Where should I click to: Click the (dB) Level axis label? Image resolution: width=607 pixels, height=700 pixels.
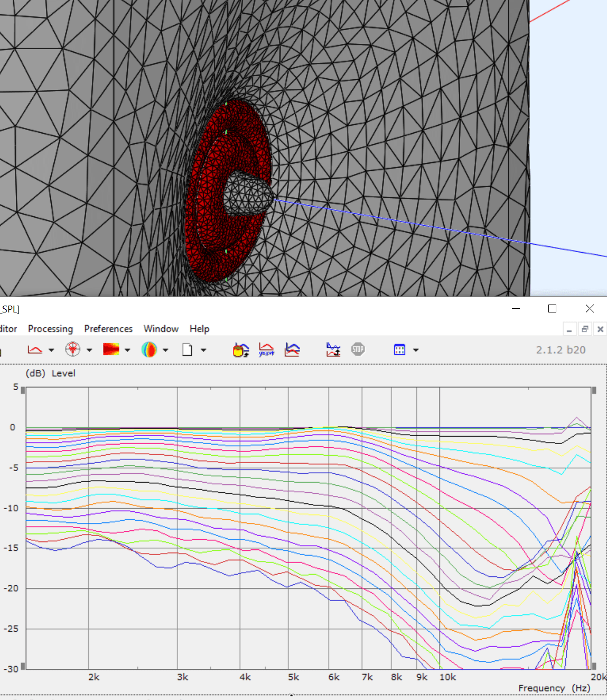(x=51, y=373)
